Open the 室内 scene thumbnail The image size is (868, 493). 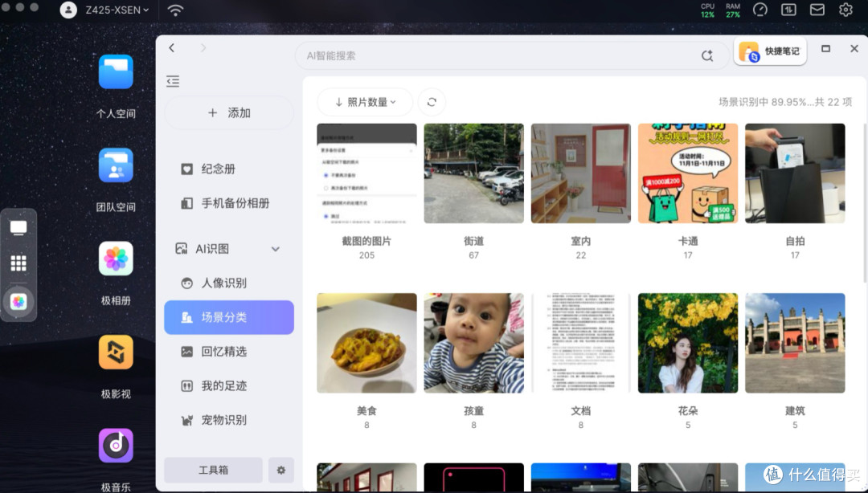tap(581, 173)
